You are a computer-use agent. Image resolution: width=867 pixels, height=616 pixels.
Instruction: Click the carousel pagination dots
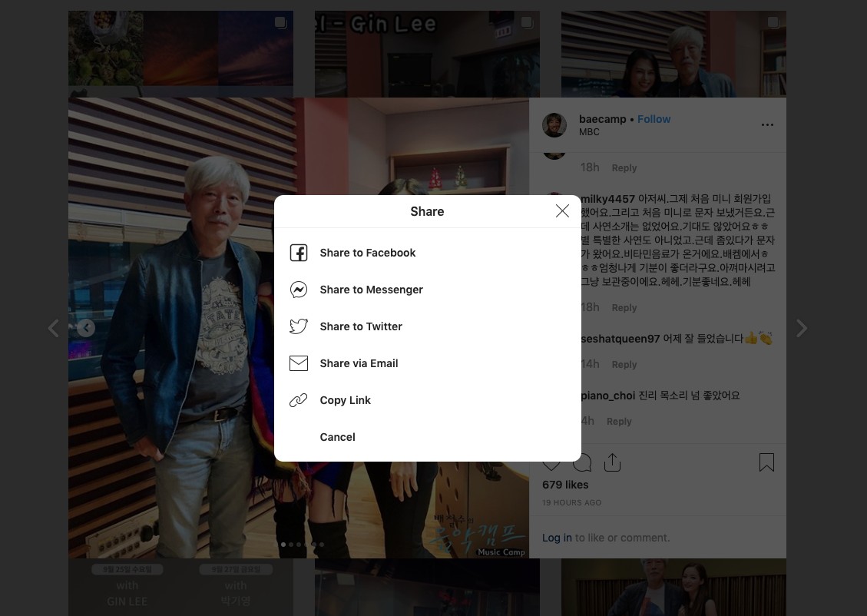coord(302,545)
